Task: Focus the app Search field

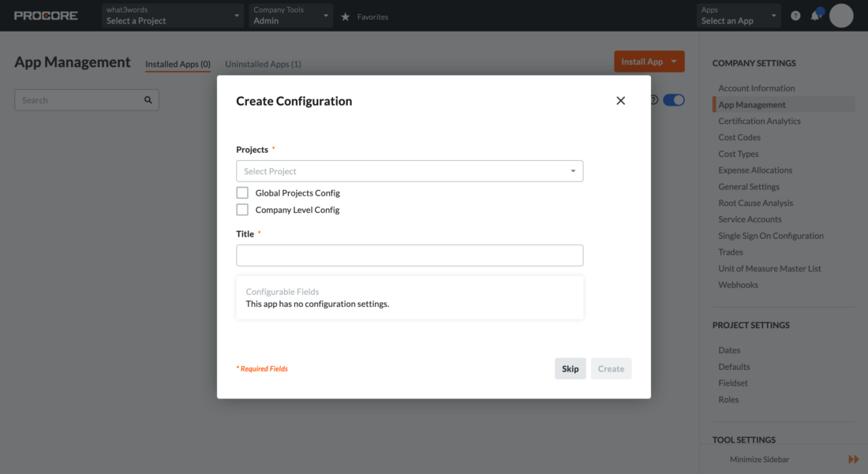Action: (x=86, y=100)
